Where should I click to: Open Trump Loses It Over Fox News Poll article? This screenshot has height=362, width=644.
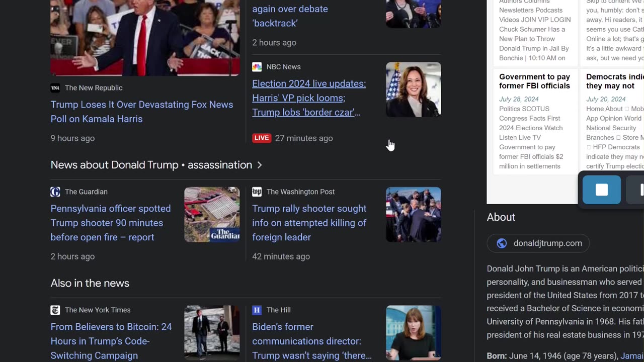tap(142, 112)
